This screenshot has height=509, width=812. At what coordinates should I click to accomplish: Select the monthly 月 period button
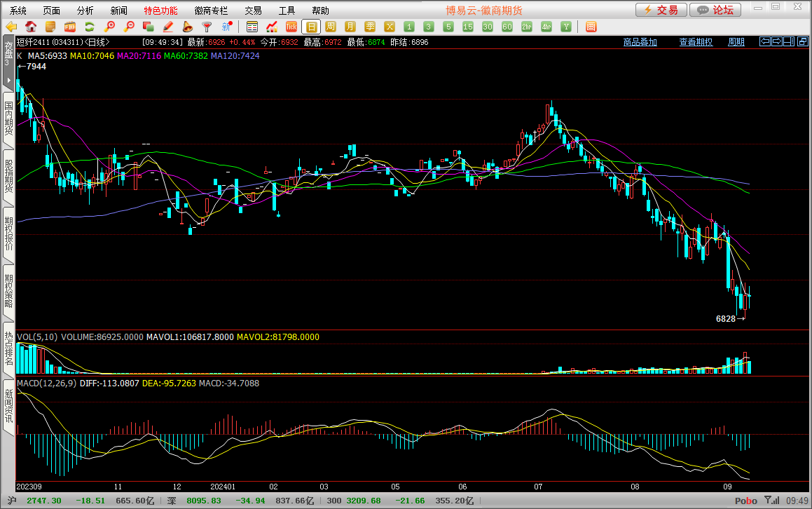click(x=350, y=27)
